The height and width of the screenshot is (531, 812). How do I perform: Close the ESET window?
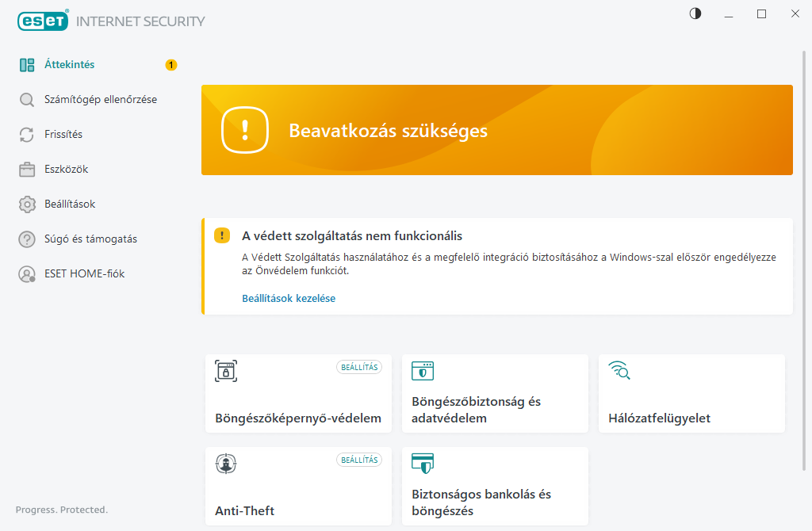(795, 14)
